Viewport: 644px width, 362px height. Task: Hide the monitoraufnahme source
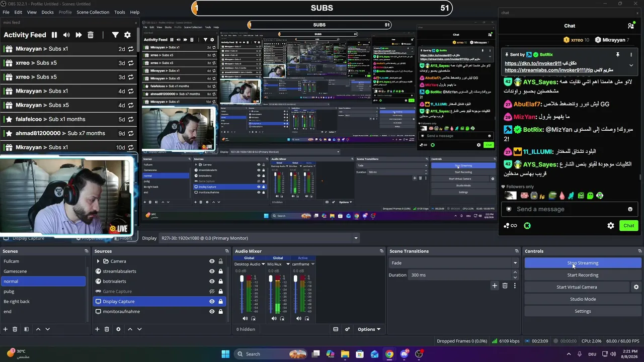point(212,312)
